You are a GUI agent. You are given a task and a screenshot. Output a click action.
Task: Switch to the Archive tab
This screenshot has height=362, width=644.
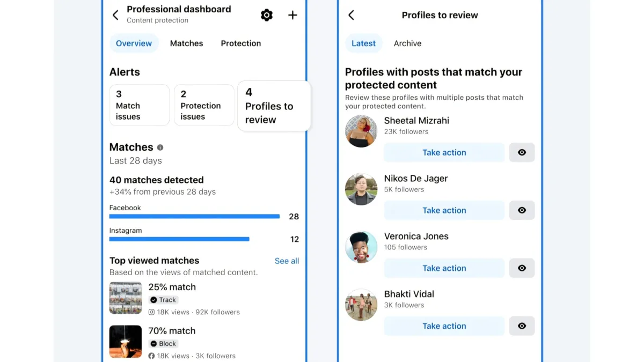tap(407, 43)
